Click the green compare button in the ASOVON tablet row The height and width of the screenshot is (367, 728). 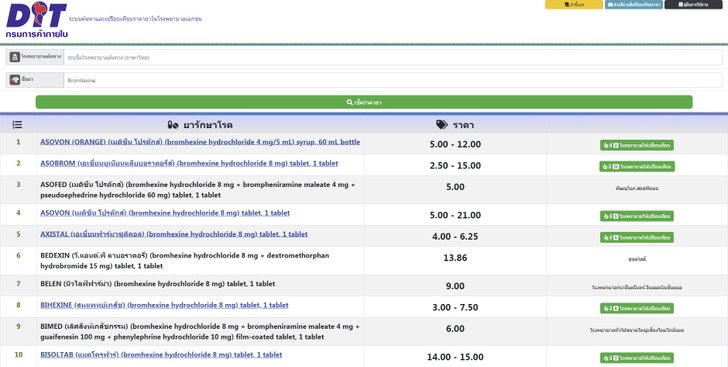click(637, 216)
